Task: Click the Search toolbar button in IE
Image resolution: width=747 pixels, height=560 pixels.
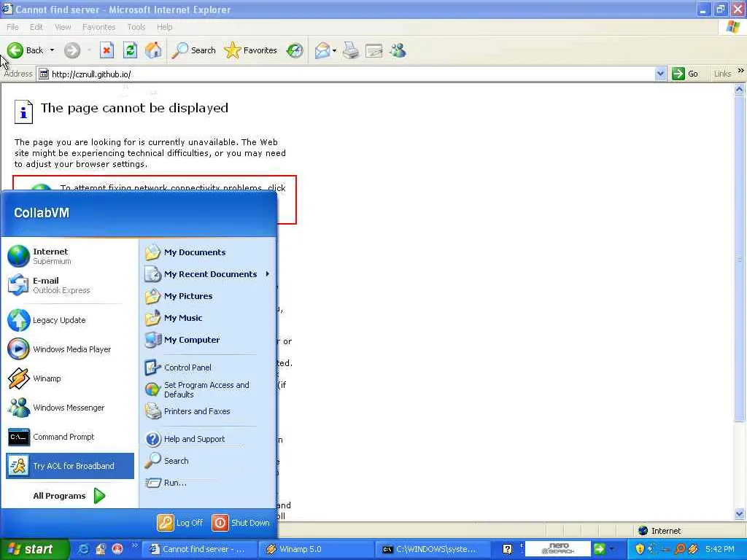Action: click(x=193, y=50)
